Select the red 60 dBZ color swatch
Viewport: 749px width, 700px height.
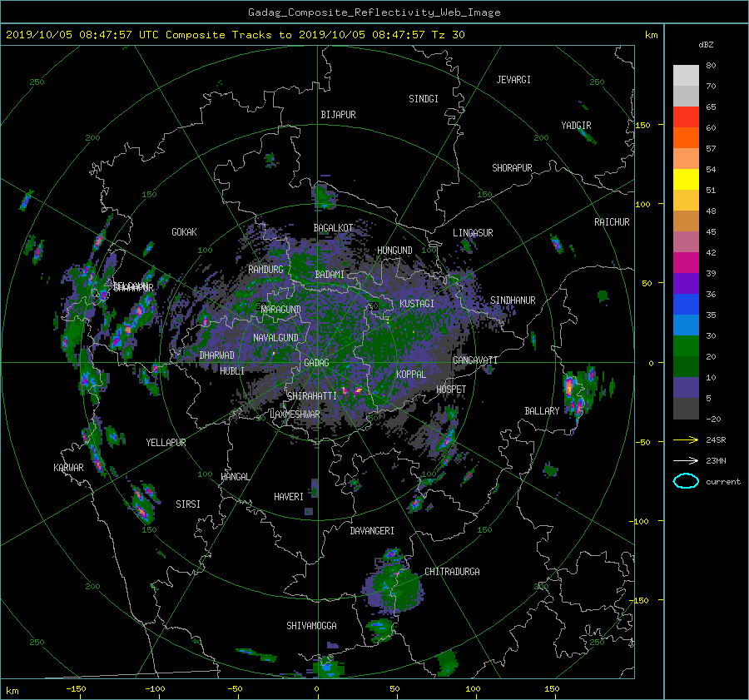click(x=686, y=117)
